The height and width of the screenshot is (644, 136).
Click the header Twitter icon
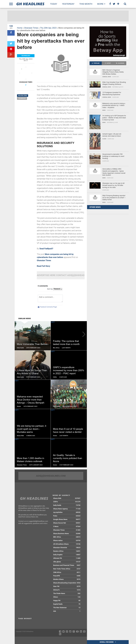click(114, 4)
